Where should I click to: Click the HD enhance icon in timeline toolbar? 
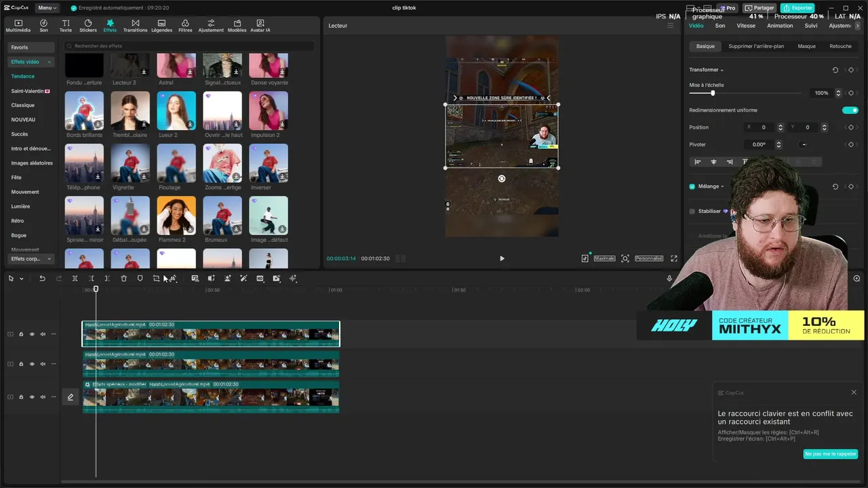(x=260, y=279)
